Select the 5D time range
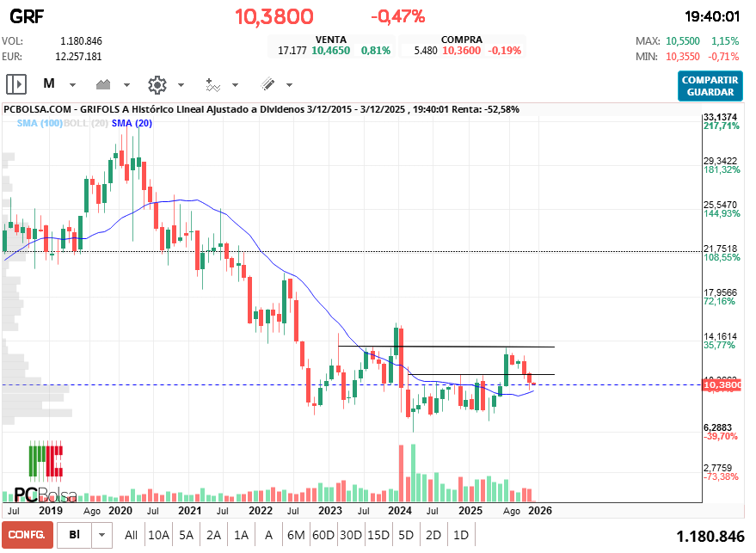This screenshot has height=553, width=756. tap(405, 535)
